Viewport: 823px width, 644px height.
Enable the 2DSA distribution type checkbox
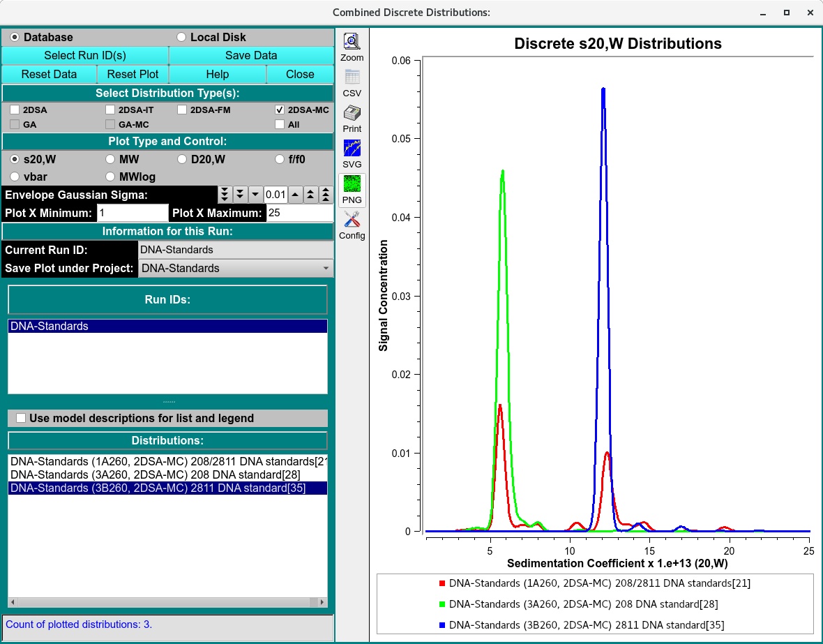tap(15, 110)
